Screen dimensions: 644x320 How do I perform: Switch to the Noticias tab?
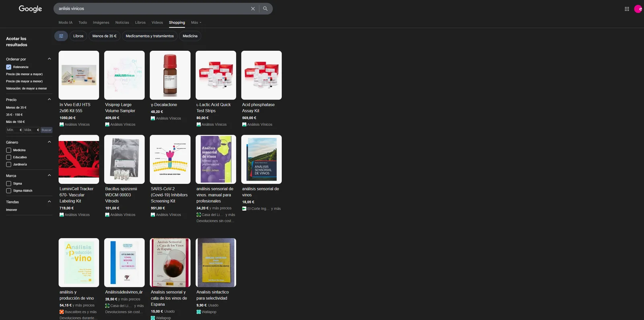[x=122, y=23]
